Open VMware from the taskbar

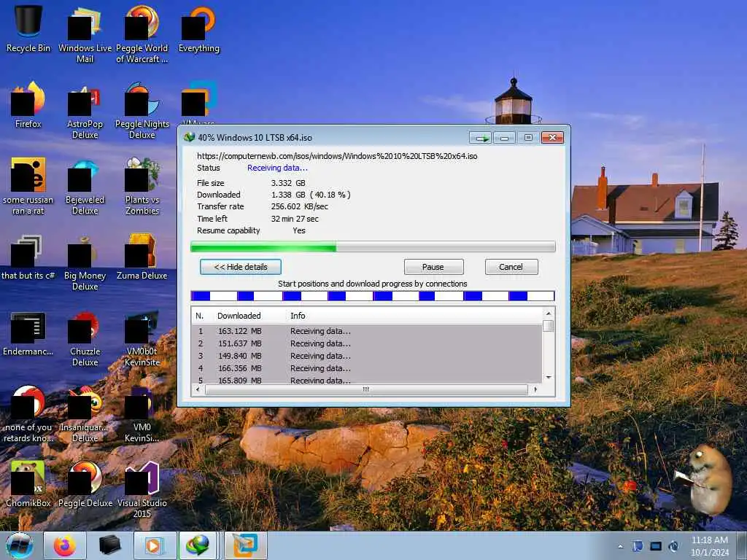(x=245, y=545)
